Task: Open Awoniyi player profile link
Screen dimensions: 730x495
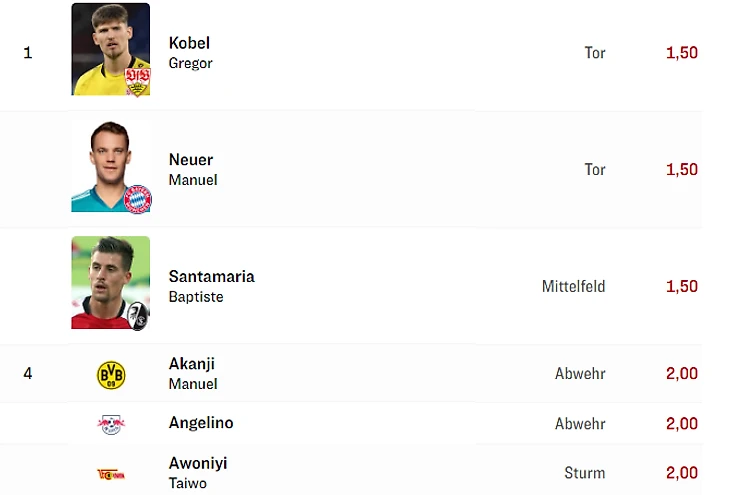Action: pos(198,464)
